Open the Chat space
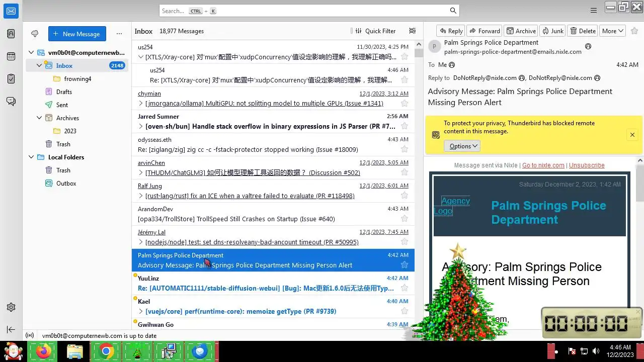This screenshot has width=644, height=362. point(11,102)
